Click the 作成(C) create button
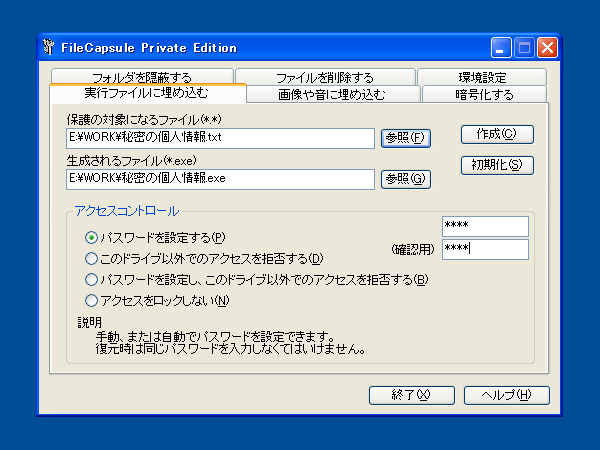 pos(497,134)
